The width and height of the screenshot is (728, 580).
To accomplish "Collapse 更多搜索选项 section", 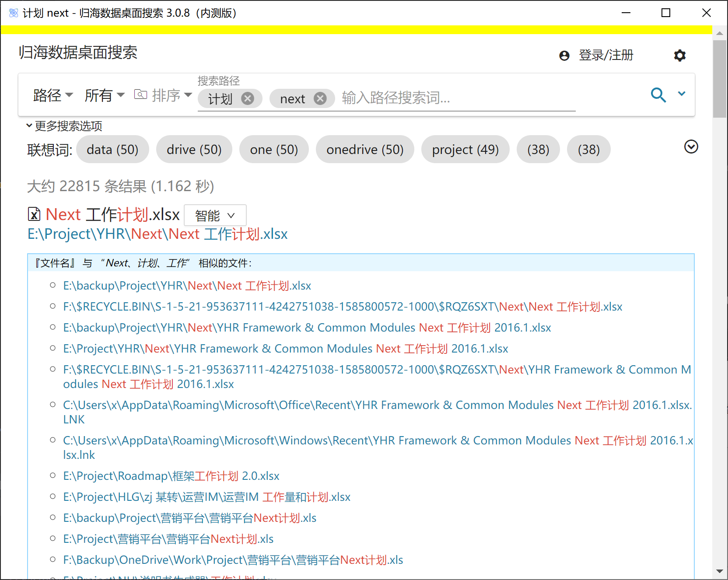I will 64,126.
